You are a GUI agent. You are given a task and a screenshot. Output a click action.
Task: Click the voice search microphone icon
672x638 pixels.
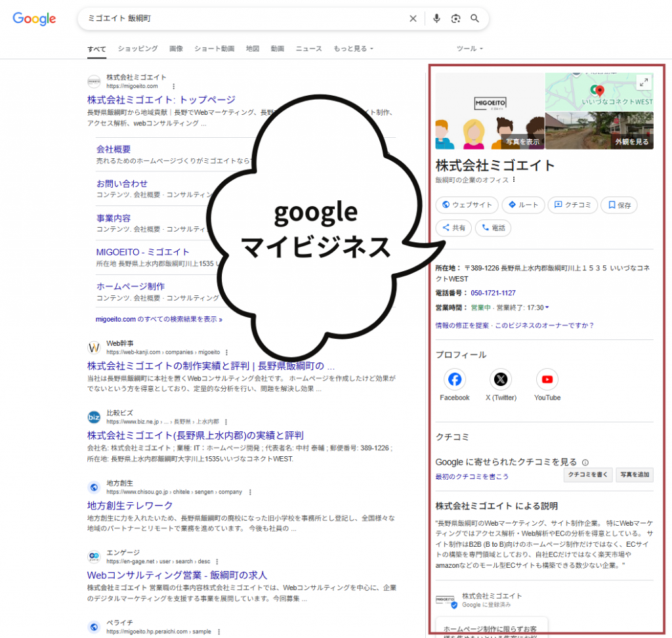[436, 18]
